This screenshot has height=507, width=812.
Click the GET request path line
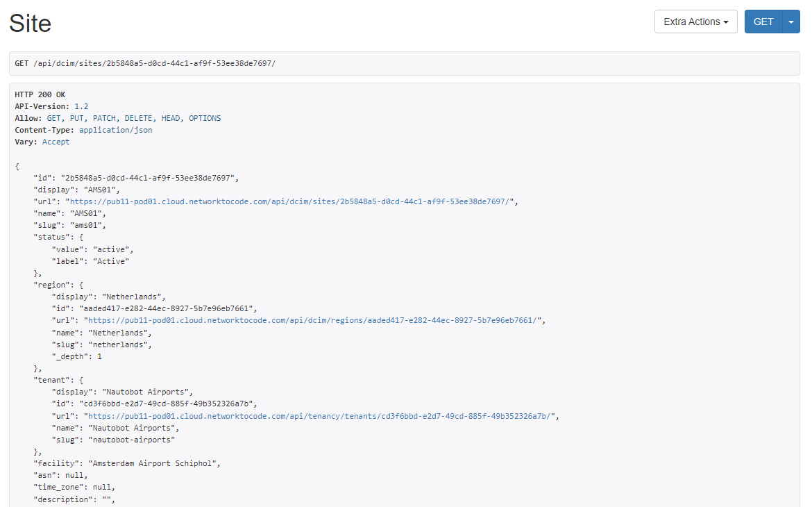[x=145, y=63]
